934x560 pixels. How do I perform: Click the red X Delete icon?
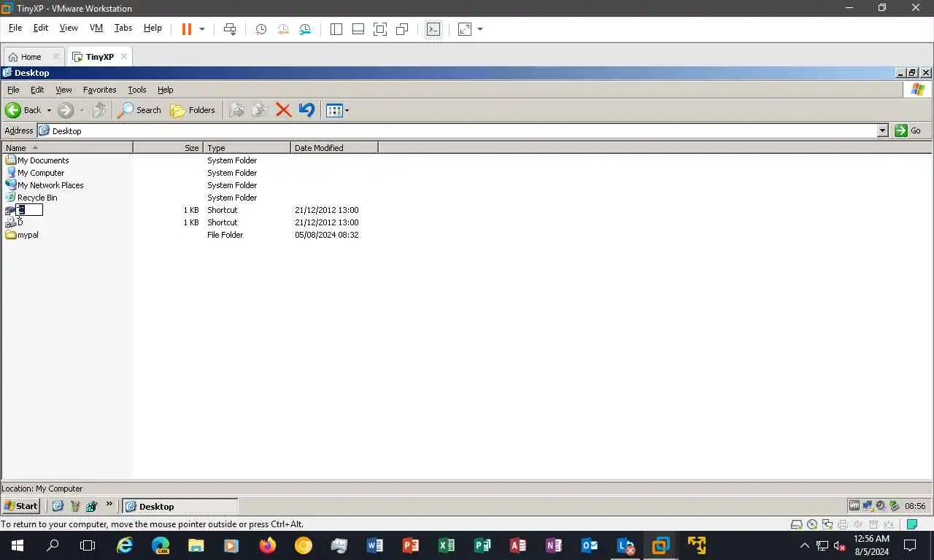[x=284, y=110]
